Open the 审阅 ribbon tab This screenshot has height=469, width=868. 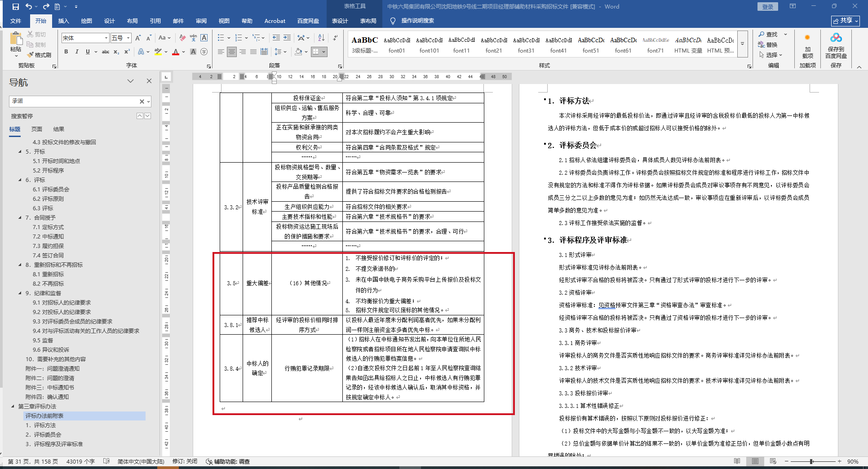pos(201,21)
